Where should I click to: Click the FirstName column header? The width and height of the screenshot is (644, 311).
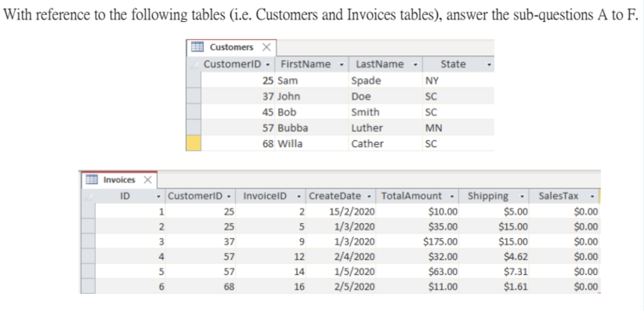point(311,64)
